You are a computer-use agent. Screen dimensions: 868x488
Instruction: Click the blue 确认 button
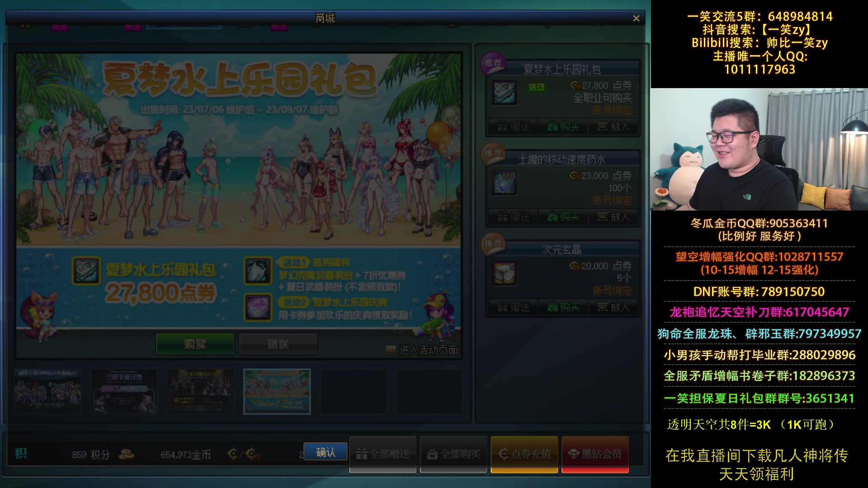click(325, 452)
